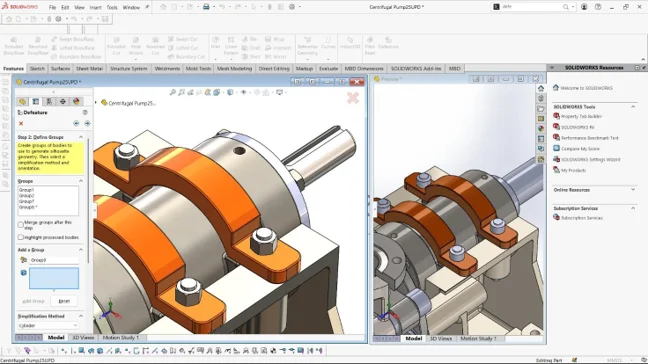Collapse the Add a Group section
This screenshot has width=648, height=364.
(81, 250)
